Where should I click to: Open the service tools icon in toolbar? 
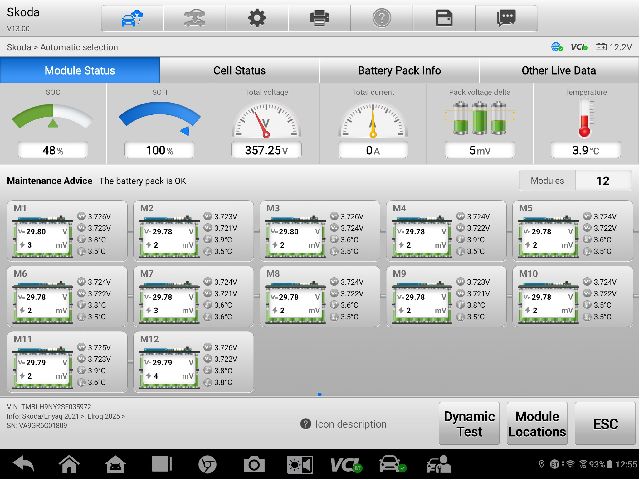(x=194, y=18)
